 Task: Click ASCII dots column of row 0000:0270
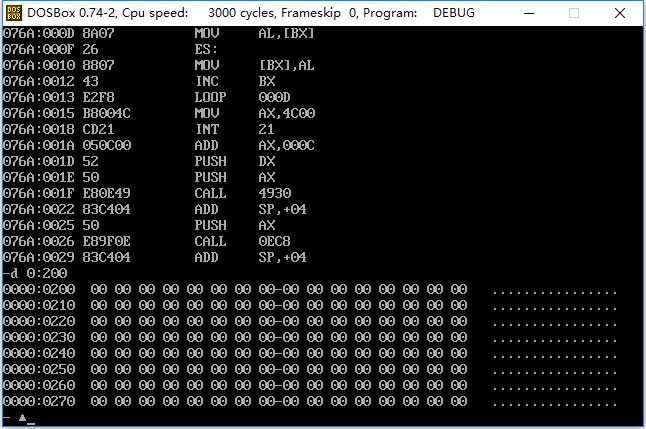[555, 405]
